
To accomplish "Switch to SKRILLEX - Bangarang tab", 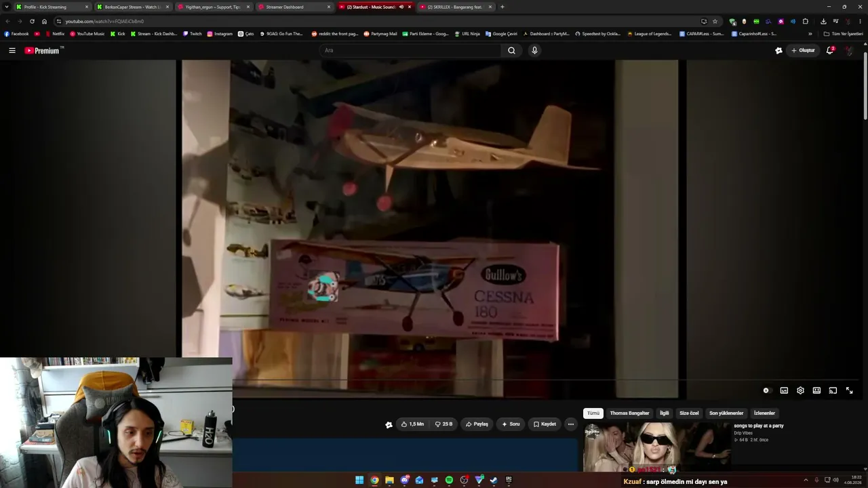I will [x=456, y=7].
